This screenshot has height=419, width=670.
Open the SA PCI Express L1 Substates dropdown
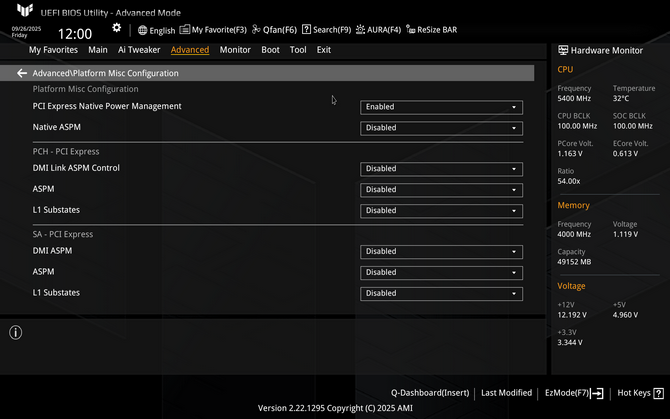coord(441,294)
